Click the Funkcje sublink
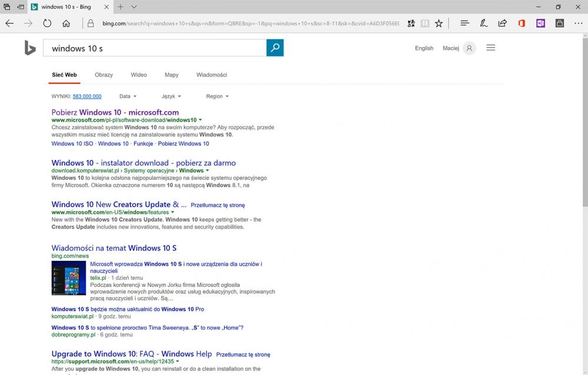 tap(143, 144)
